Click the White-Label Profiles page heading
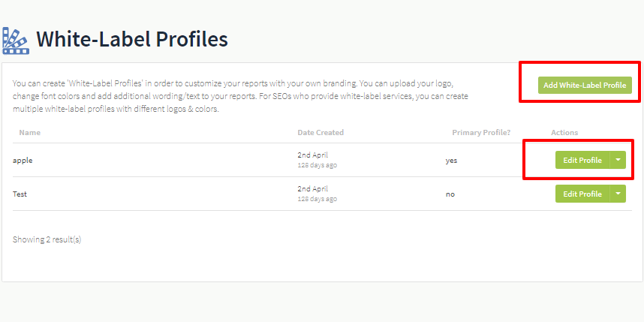 point(132,40)
